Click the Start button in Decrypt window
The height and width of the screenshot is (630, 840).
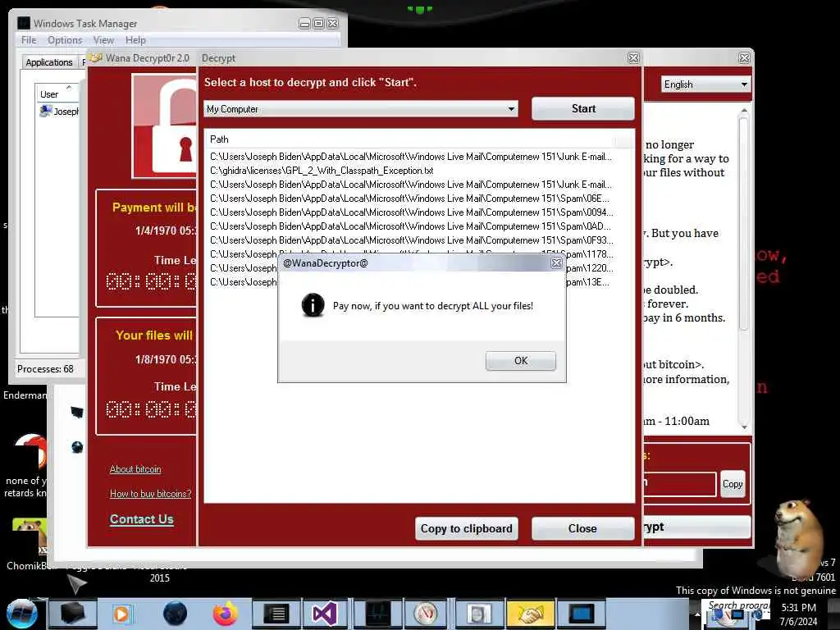583,109
